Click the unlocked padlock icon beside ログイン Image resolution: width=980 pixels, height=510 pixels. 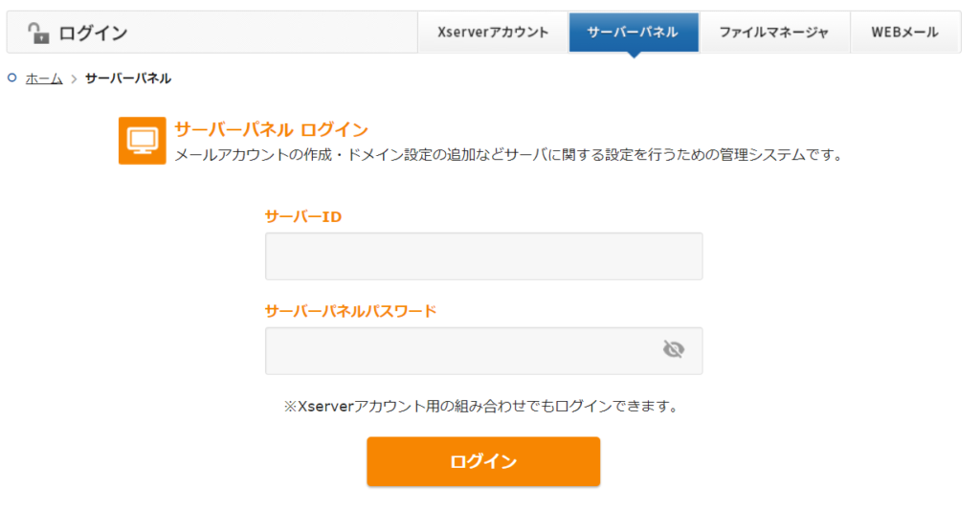38,33
